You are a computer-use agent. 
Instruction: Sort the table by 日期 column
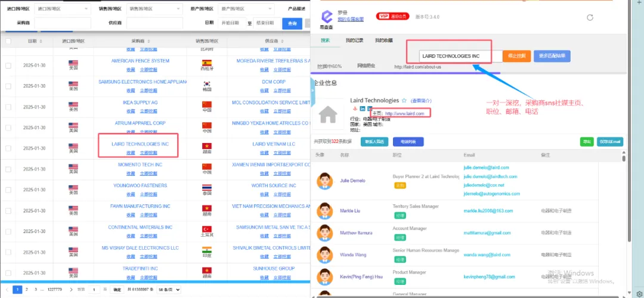pos(41,41)
